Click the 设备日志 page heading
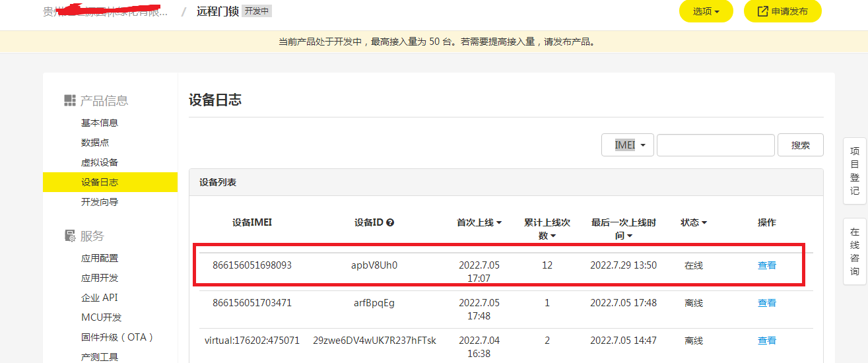This screenshot has height=363, width=868. pyautogui.click(x=215, y=100)
